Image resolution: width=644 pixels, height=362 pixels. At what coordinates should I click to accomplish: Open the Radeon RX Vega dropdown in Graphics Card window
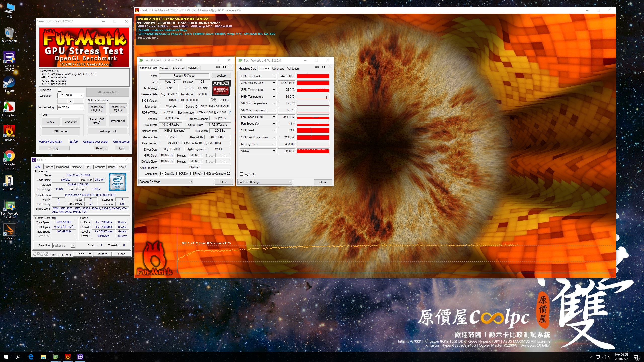pos(166,182)
